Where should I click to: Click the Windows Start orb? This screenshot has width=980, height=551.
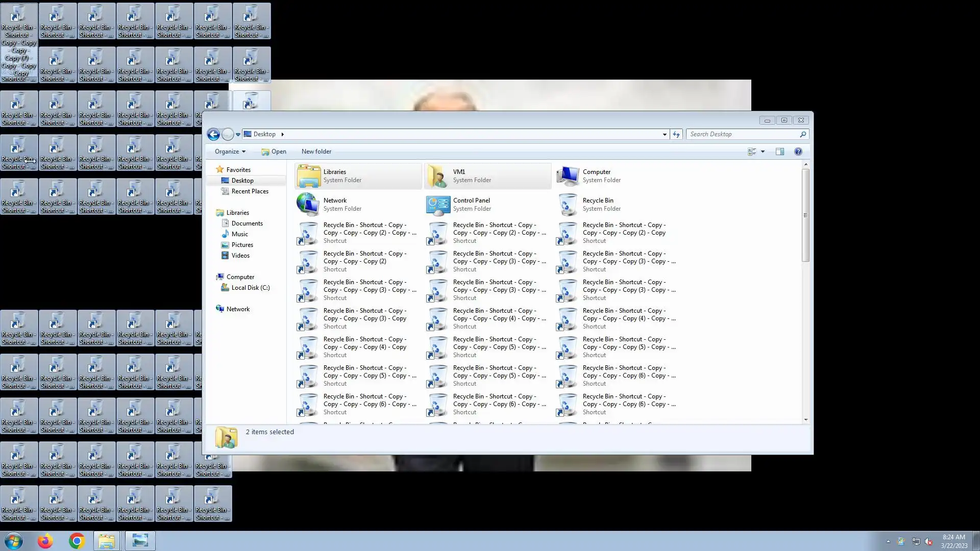tap(14, 541)
